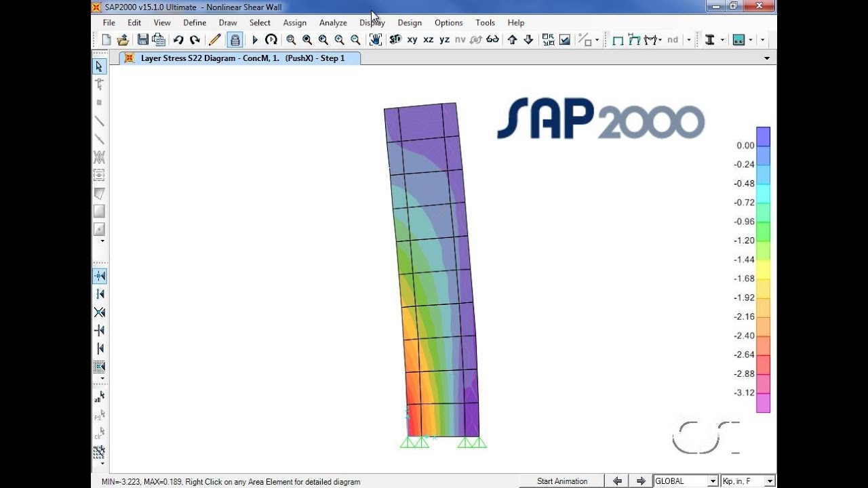Expand Show Forces/Stresses dropdown arrow
Image resolution: width=868 pixels, height=488 pixels.
coord(660,40)
